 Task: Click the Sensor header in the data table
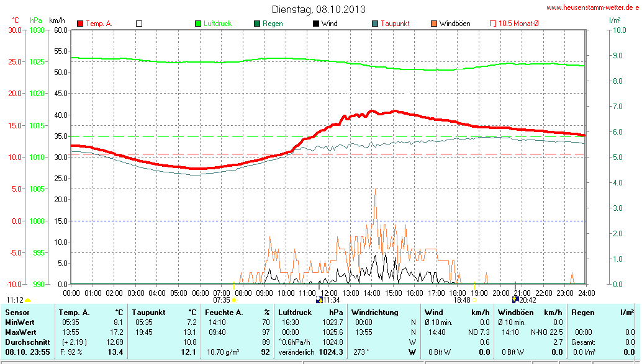coord(17,312)
